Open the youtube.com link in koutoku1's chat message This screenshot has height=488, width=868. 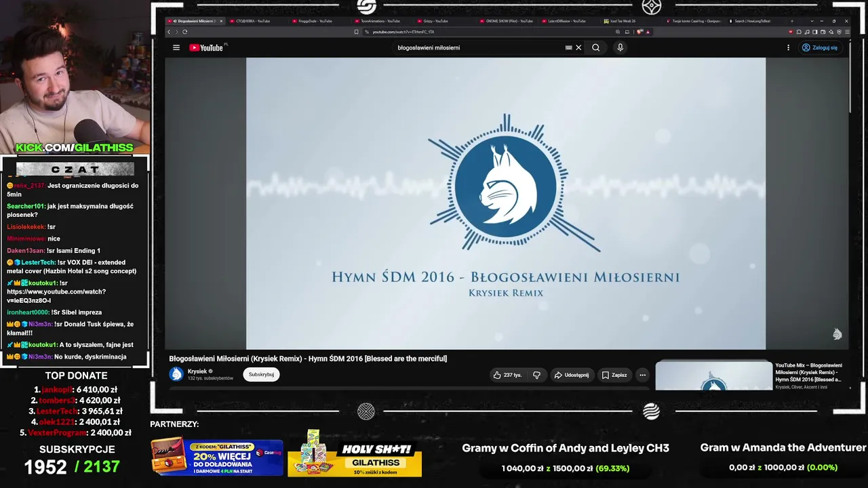click(56, 296)
